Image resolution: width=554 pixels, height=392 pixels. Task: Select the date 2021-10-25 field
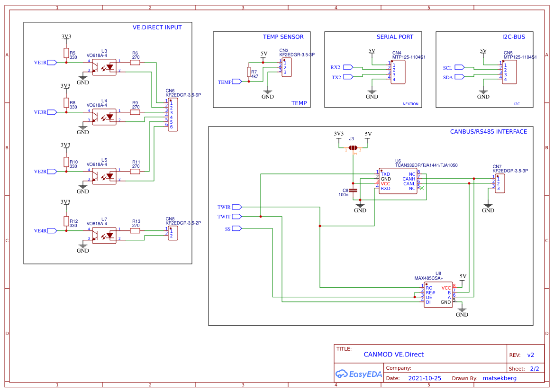pyautogui.click(x=425, y=378)
